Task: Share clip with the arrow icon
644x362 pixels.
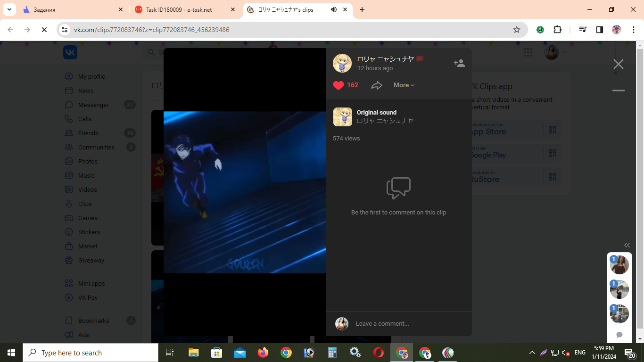Action: coord(376,85)
